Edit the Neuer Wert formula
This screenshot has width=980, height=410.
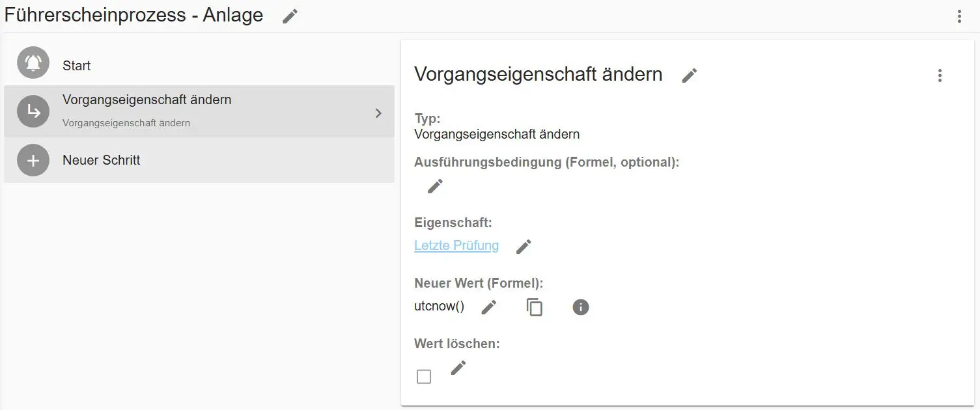(489, 307)
